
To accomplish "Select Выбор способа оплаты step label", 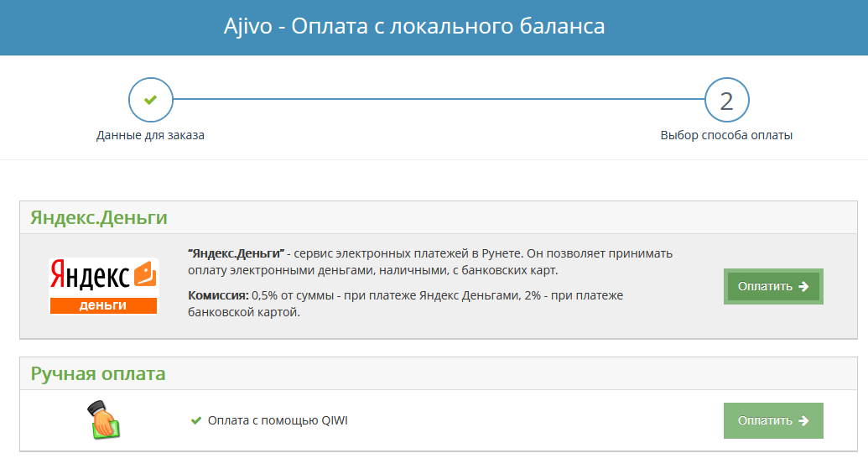I will click(x=726, y=135).
